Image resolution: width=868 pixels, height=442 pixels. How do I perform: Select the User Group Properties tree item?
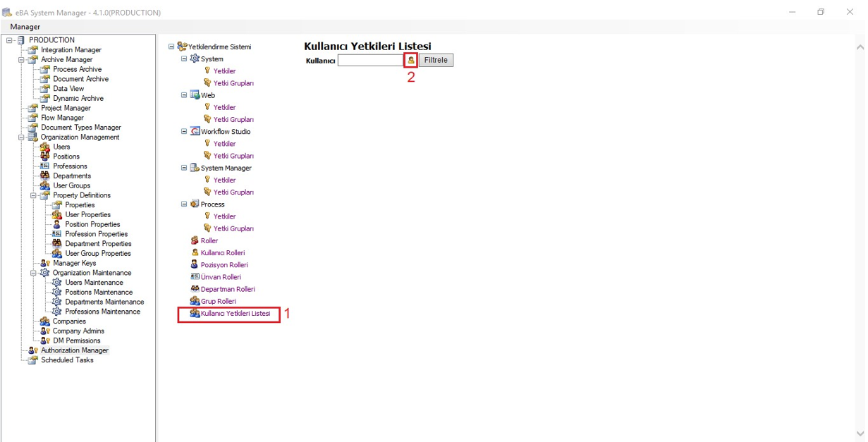tap(98, 254)
